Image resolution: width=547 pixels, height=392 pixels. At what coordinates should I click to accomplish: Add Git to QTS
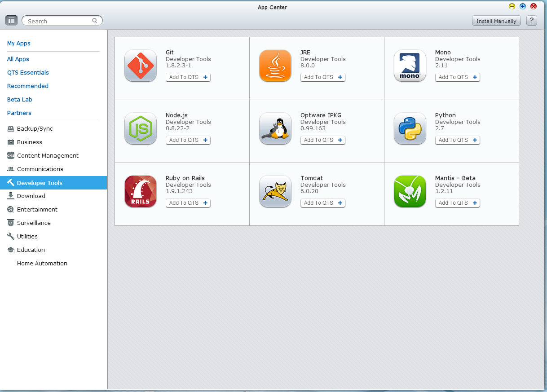(x=188, y=77)
